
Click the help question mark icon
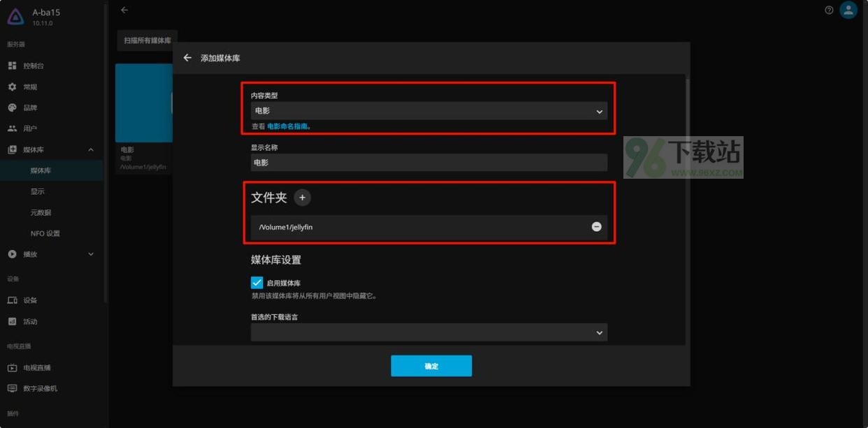point(829,10)
